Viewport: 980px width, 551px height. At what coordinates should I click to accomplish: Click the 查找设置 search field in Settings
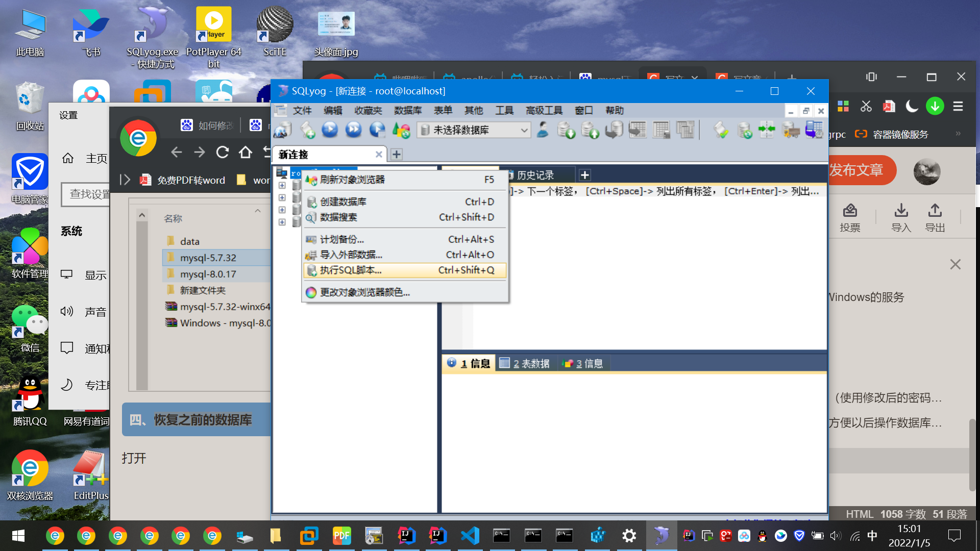pos(86,194)
